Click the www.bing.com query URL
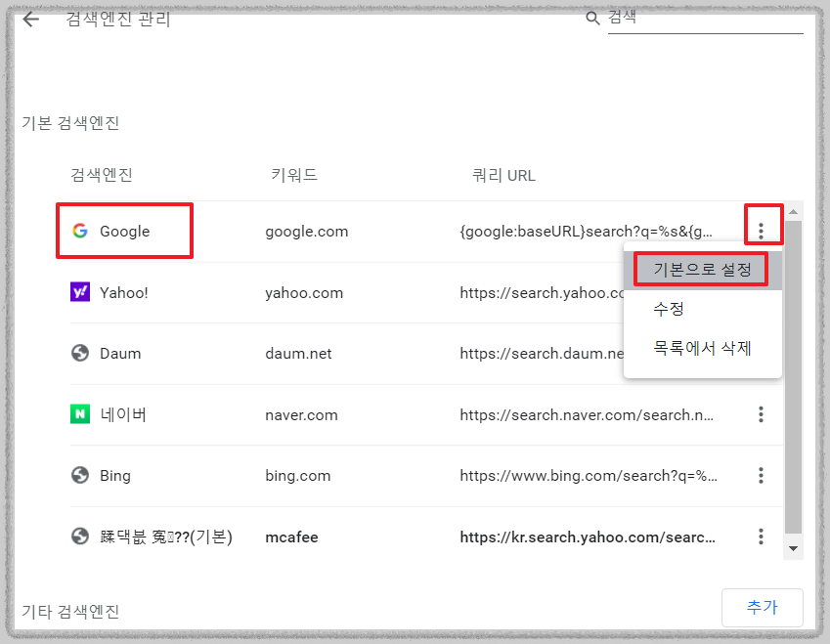This screenshot has height=644, width=830. 589,476
